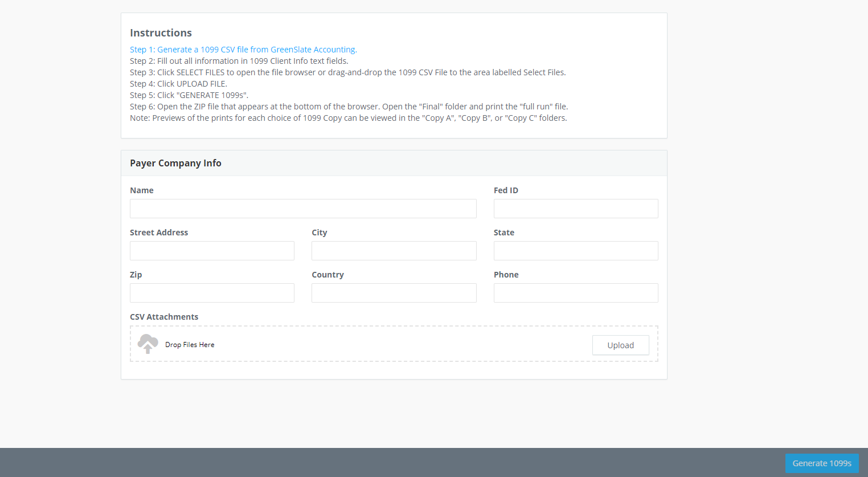The height and width of the screenshot is (477, 868).
Task: Click the Generate 1099s button
Action: point(822,463)
